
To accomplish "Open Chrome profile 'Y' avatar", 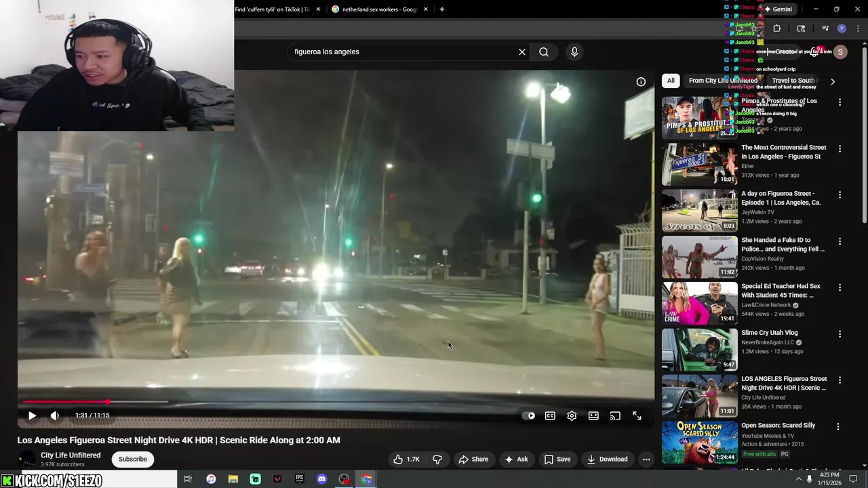I will pos(842,28).
